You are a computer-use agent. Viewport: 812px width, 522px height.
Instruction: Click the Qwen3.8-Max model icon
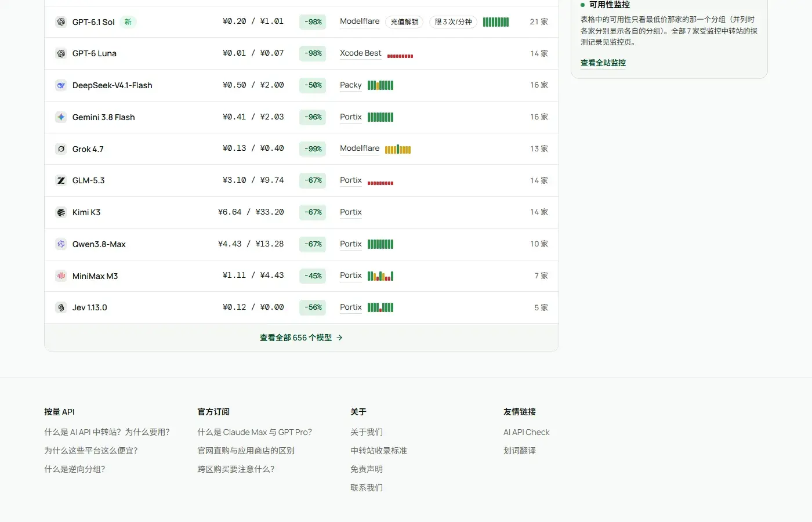(x=61, y=244)
